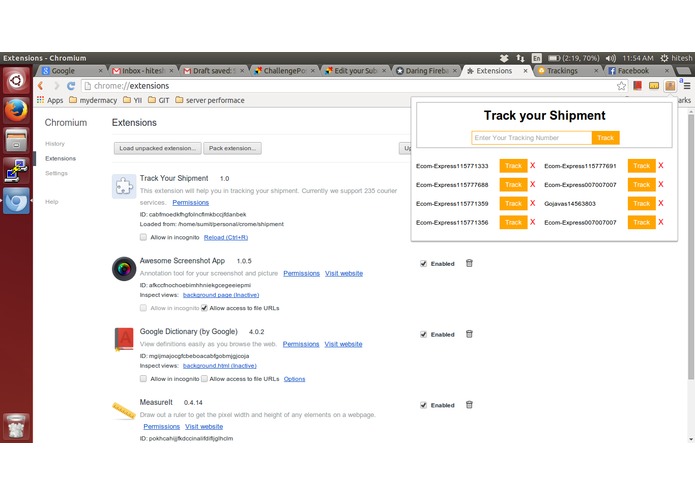695x494 pixels.
Task: Open the En keyboard language indicator
Action: coord(537,58)
